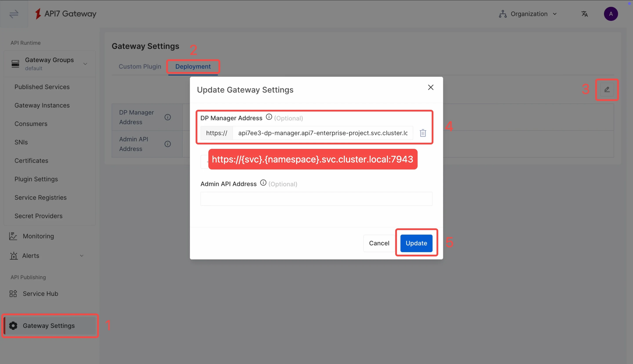This screenshot has width=633, height=364.
Task: Select the Deployment tab
Action: (x=193, y=67)
